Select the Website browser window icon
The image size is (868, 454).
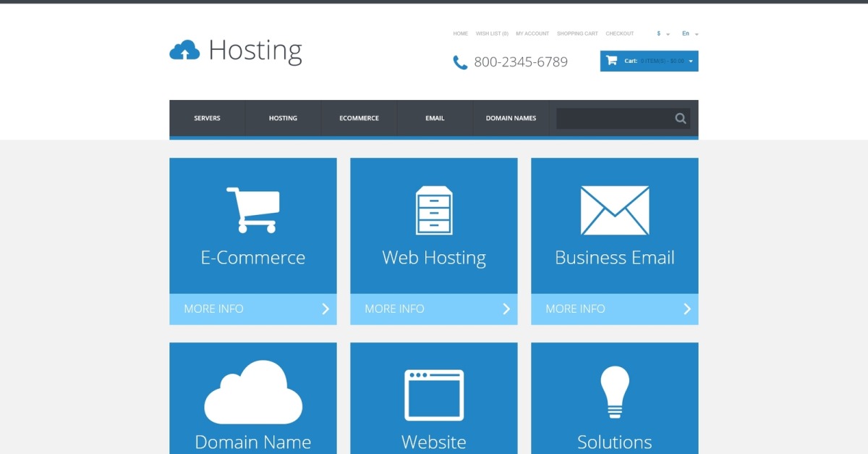click(x=434, y=395)
